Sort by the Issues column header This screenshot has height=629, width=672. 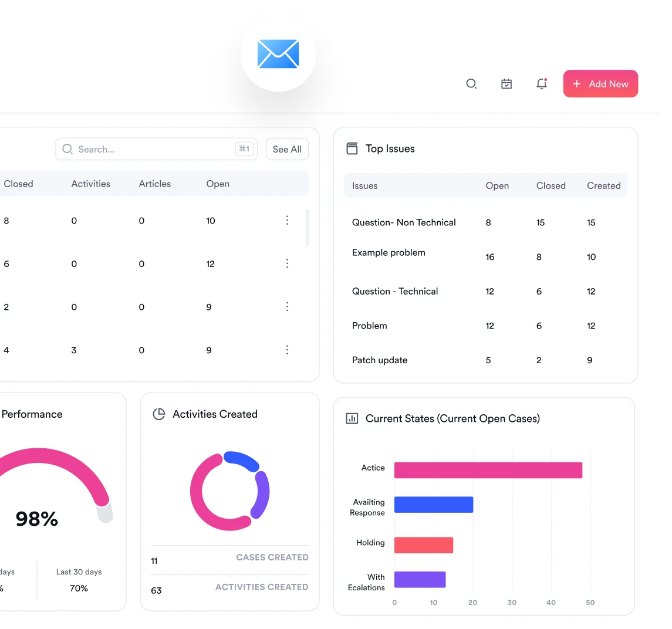tap(364, 185)
